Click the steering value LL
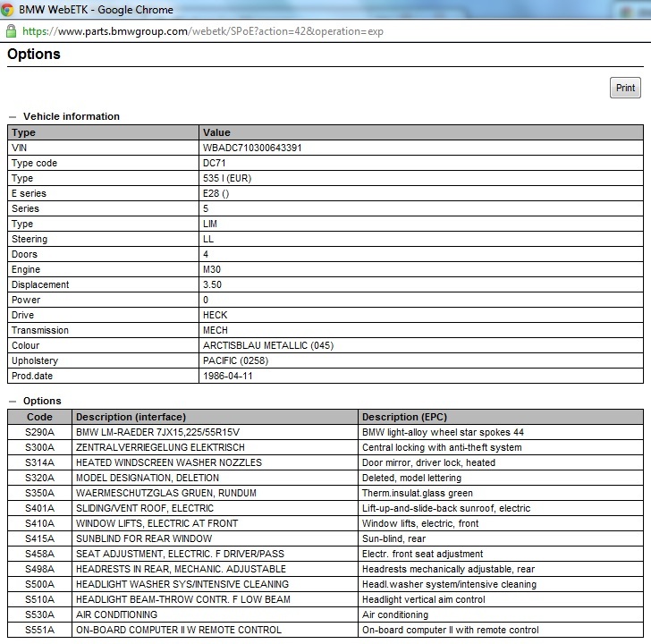Image resolution: width=651 pixels, height=644 pixels. (208, 239)
